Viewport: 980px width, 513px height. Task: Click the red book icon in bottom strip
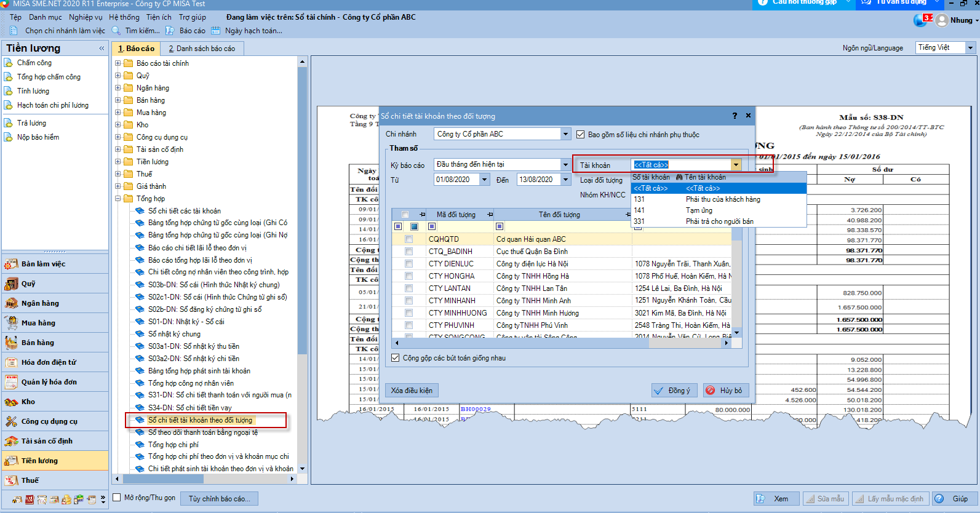[30, 499]
